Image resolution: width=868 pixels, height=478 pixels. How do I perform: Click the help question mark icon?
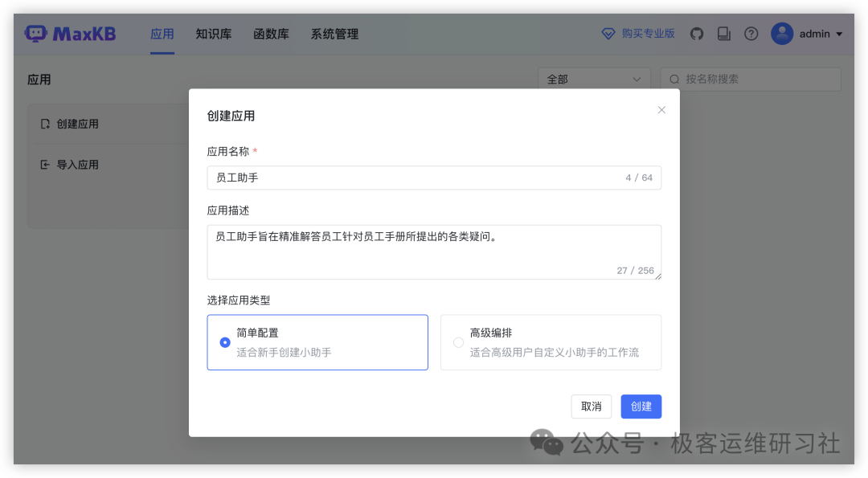coord(751,34)
